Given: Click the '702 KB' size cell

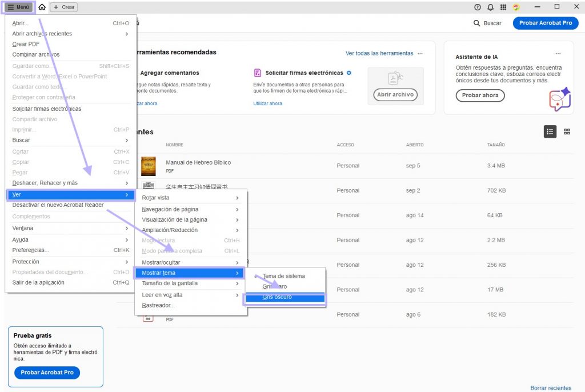Looking at the screenshot, I should tap(496, 190).
